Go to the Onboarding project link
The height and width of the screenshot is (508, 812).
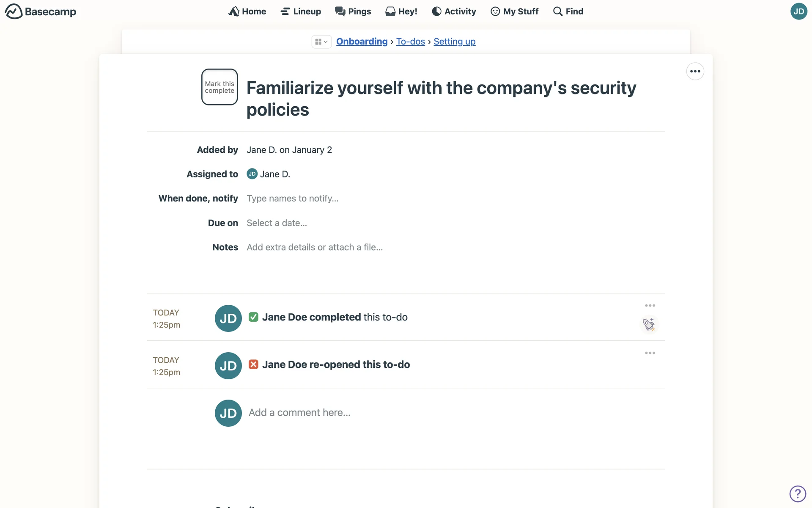(362, 41)
